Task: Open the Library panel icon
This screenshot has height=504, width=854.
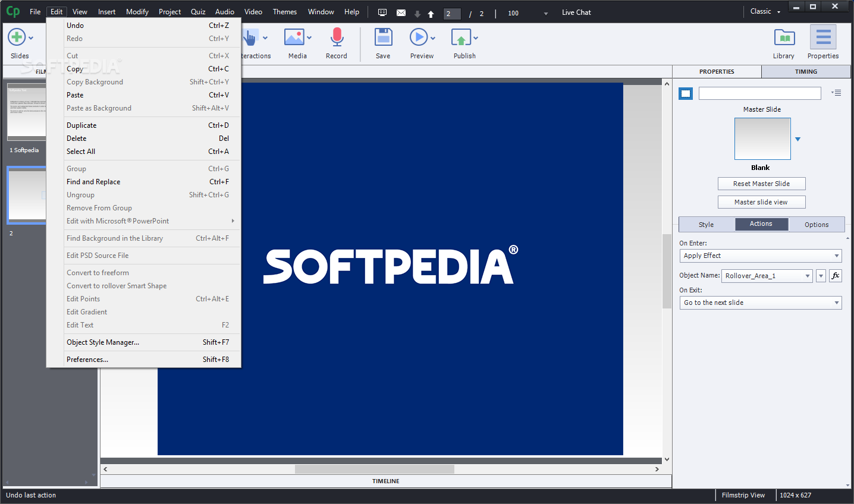Action: [784, 37]
